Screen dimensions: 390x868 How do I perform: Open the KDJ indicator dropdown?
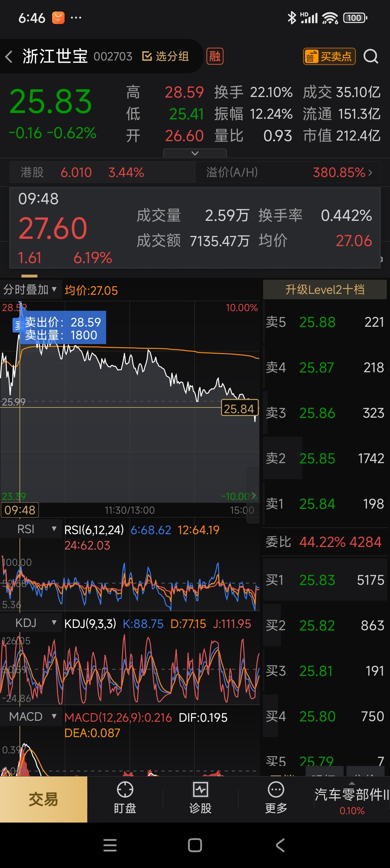[x=31, y=623]
